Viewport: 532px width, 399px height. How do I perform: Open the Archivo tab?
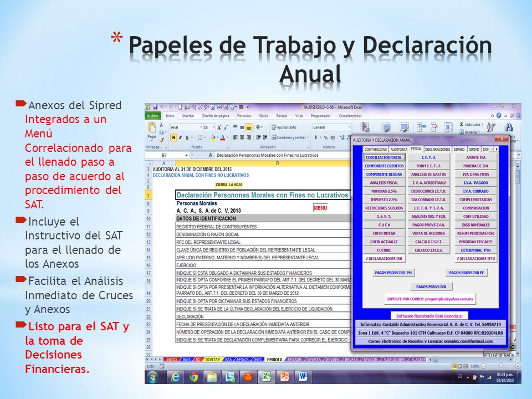(153, 116)
